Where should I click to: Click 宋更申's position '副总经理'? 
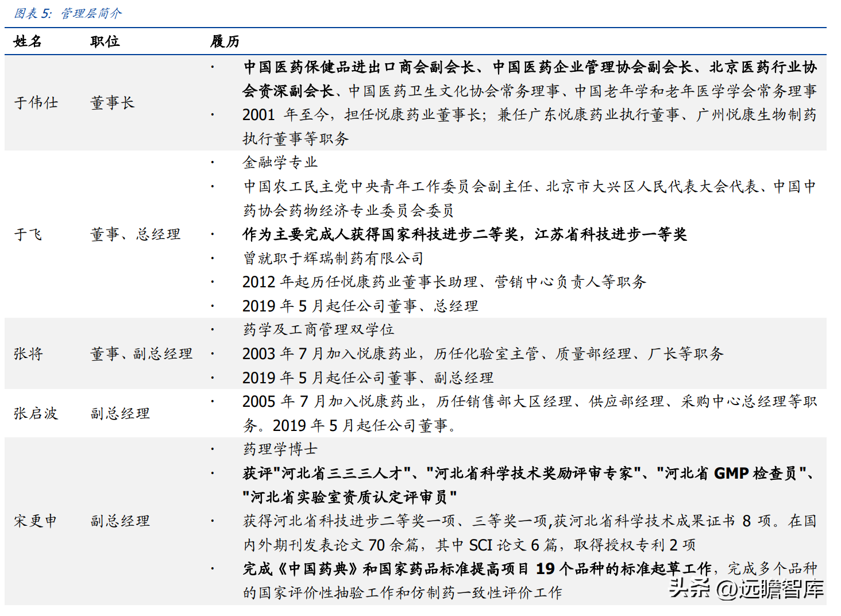click(120, 521)
